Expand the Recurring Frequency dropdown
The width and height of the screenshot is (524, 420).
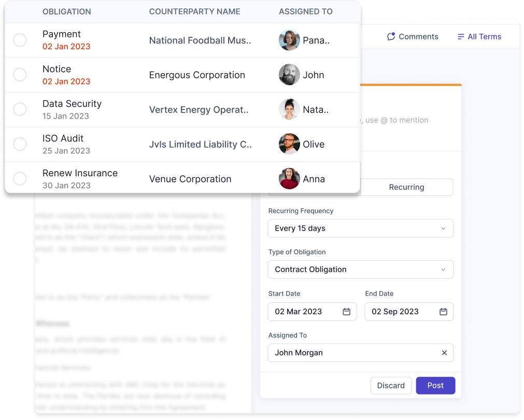361,228
